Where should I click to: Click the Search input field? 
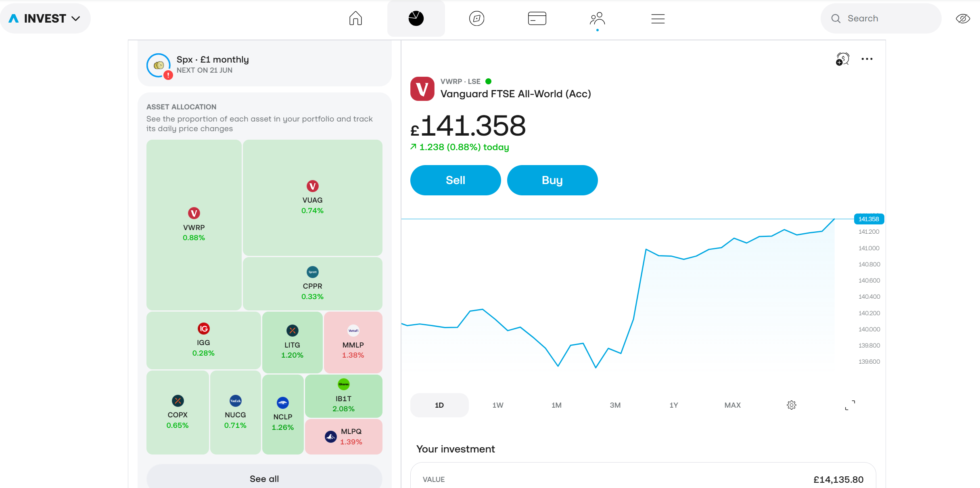point(881,19)
